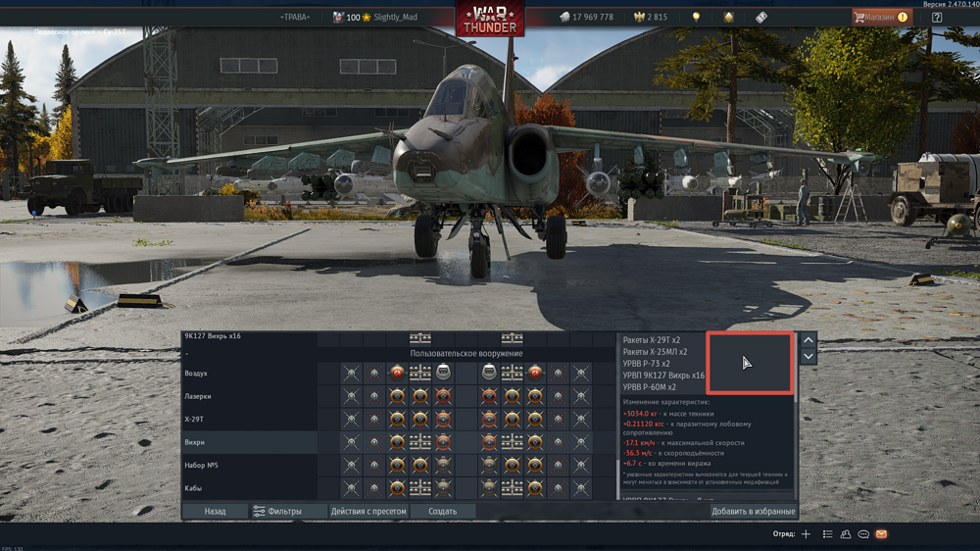Click the light bulb icon in top bar

tap(697, 17)
